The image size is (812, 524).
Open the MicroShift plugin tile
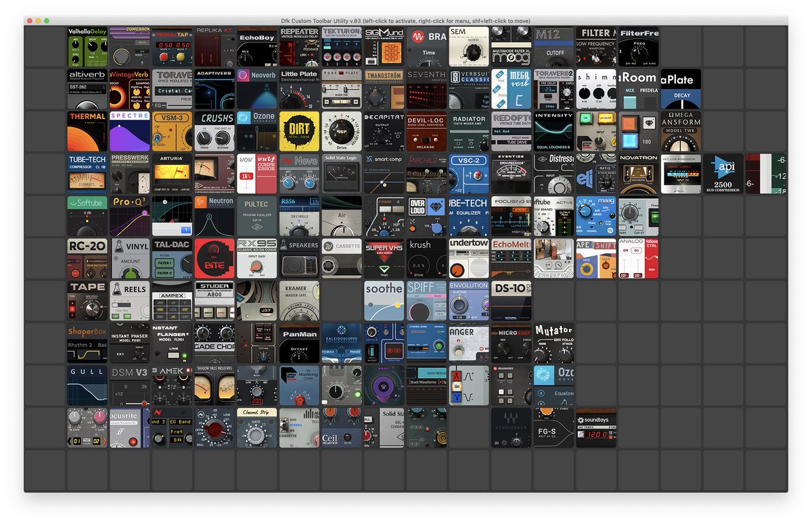[x=512, y=343]
